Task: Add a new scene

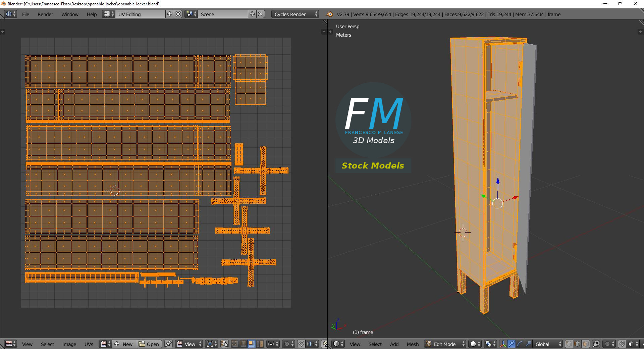Action: click(x=252, y=14)
